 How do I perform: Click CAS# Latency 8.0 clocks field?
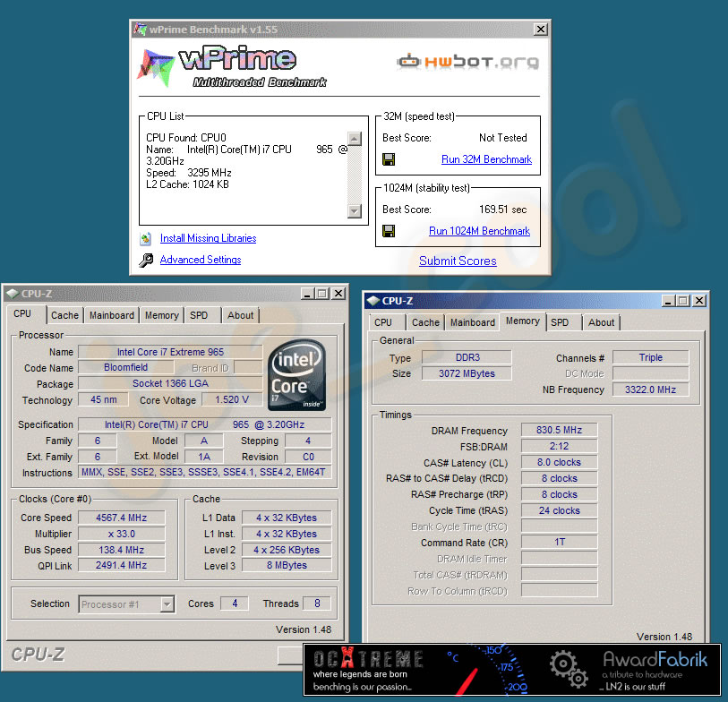[x=559, y=462]
